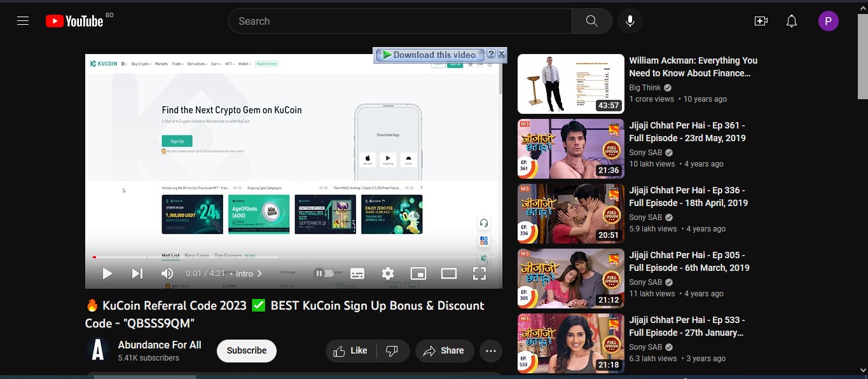
Task: Click the Download this video button
Action: tap(431, 55)
